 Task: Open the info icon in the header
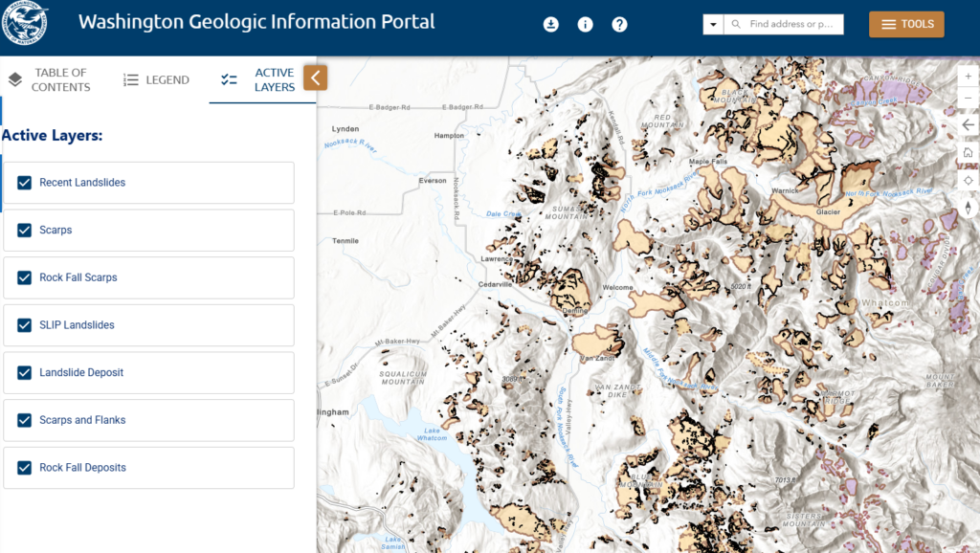coord(585,24)
